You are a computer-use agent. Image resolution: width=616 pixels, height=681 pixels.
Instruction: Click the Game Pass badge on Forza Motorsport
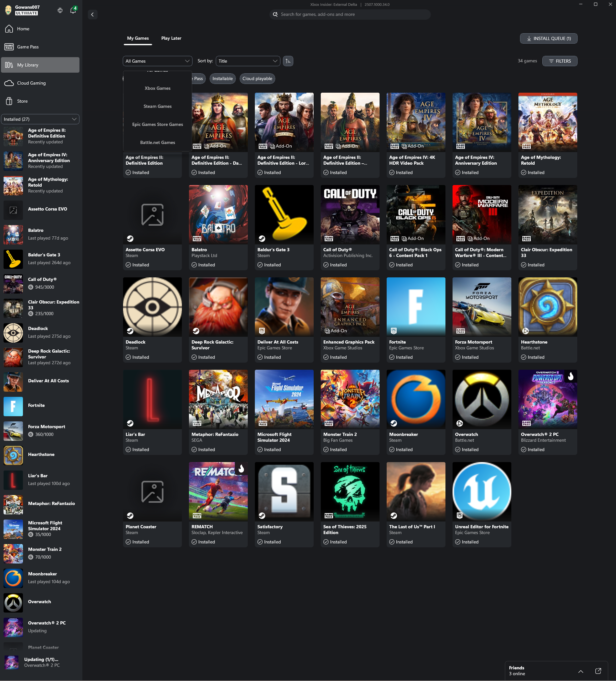tap(461, 331)
